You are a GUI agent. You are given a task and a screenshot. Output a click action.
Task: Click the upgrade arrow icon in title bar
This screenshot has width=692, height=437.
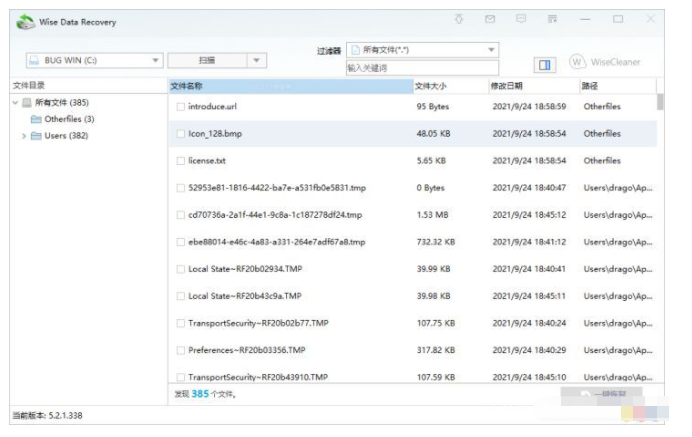[459, 19]
